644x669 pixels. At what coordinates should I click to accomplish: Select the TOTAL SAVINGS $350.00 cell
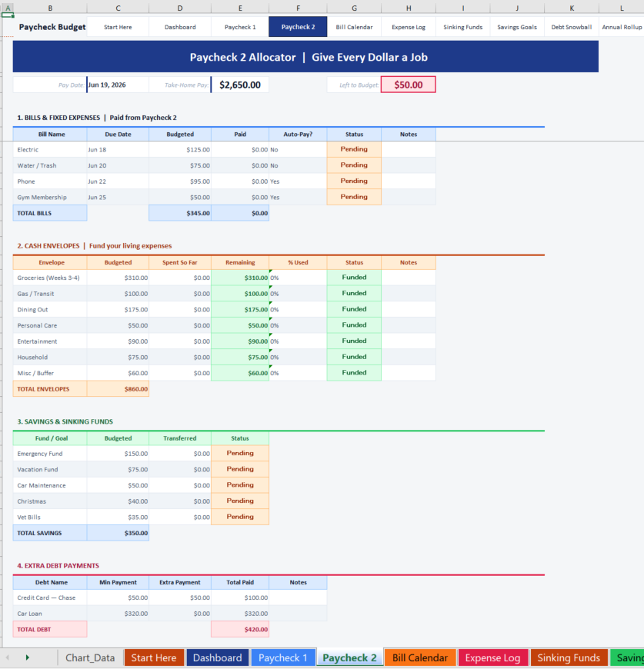(118, 533)
